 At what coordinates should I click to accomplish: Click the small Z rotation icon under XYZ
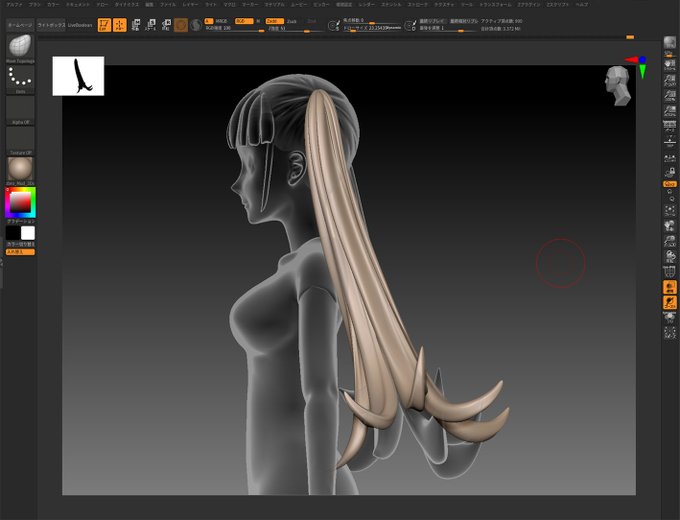(x=670, y=199)
